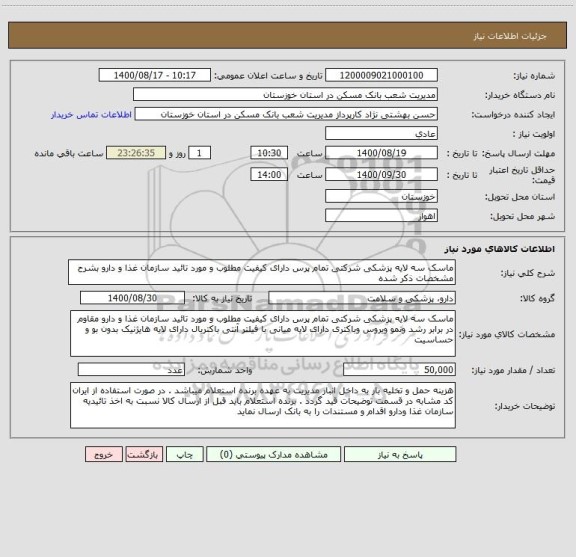Click the اطلاعات کالاهای مورد نیاز section heading

500,249
